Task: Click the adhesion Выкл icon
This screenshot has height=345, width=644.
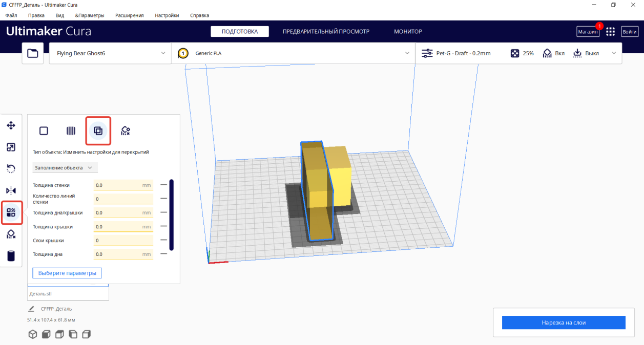Action: click(577, 53)
